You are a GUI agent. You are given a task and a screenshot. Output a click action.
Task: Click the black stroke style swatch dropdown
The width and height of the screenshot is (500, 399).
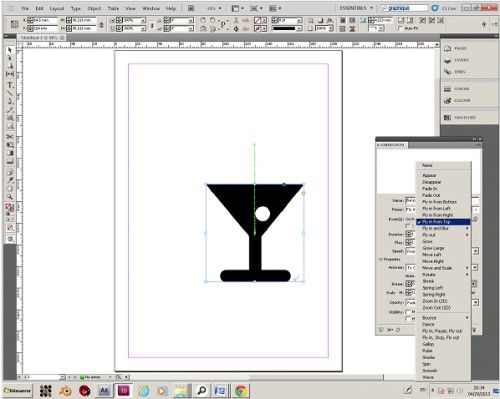(287, 29)
